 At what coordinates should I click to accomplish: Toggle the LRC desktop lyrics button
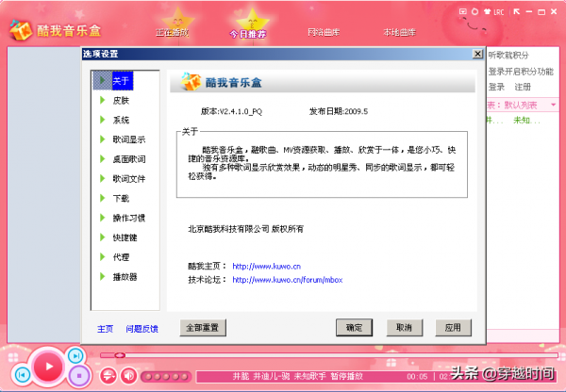[x=498, y=12]
